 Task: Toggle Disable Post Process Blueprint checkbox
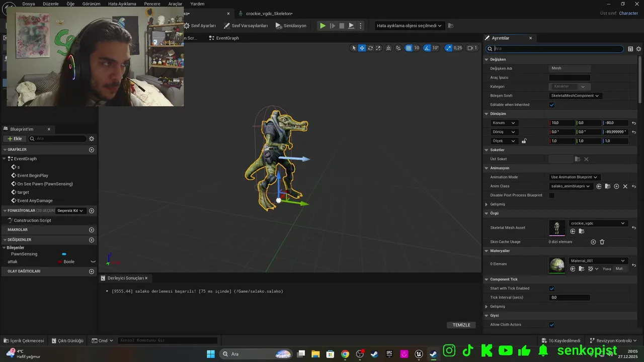click(x=552, y=195)
